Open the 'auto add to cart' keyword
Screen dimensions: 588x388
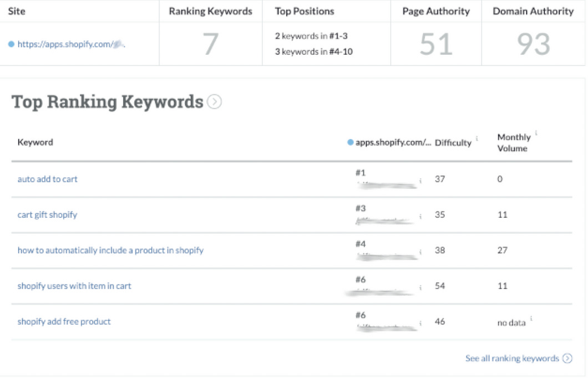47,179
